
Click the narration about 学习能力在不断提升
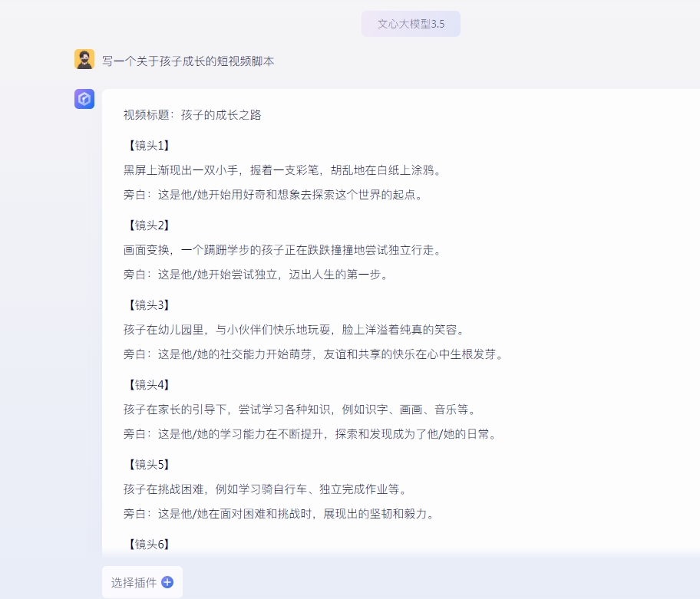pyautogui.click(x=310, y=434)
